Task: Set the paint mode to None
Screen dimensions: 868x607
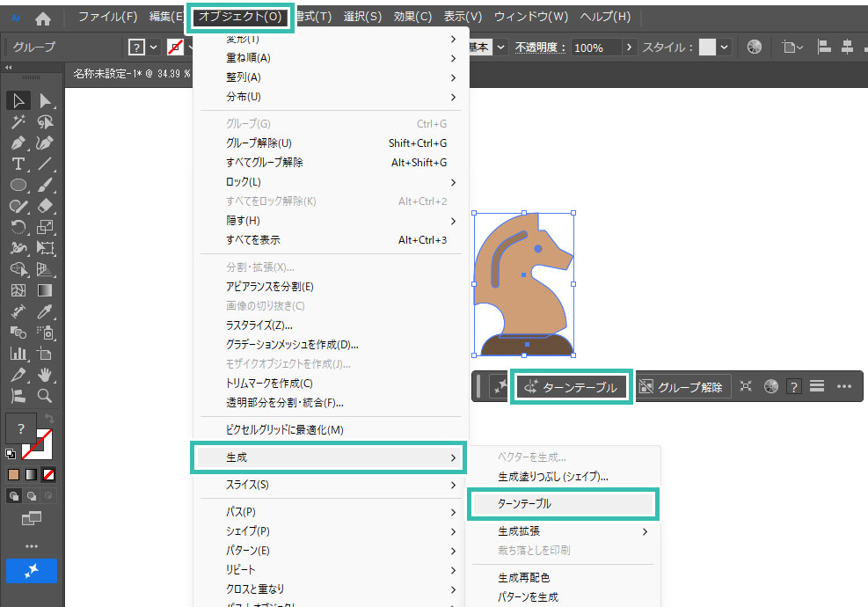Action: [x=49, y=475]
